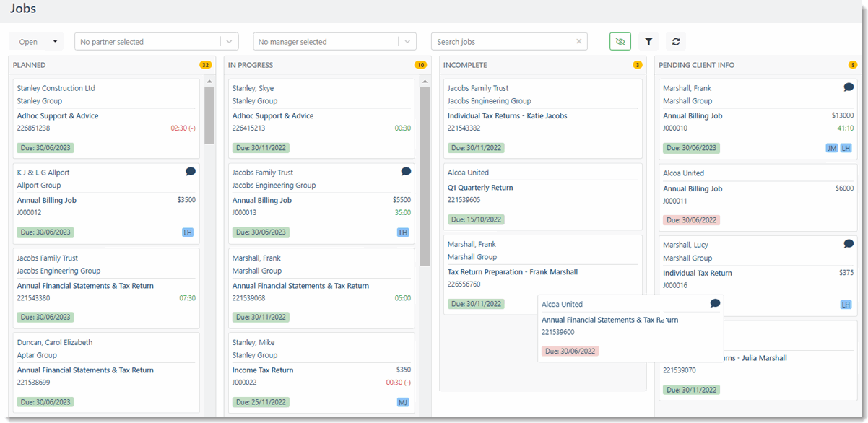Viewport: 868px width, 423px height.
Task: Open comments on Jacobs Family Trust billing job
Action: [x=406, y=172]
